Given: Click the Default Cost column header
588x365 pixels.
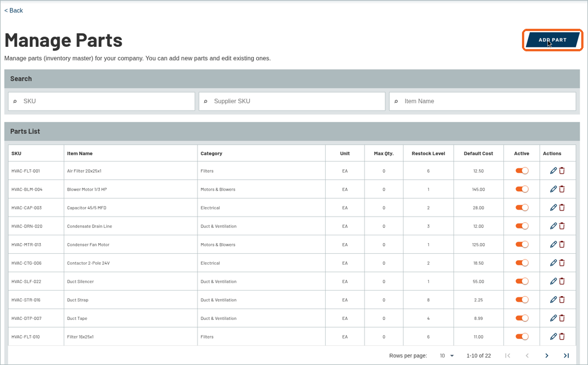Looking at the screenshot, I should click(479, 153).
